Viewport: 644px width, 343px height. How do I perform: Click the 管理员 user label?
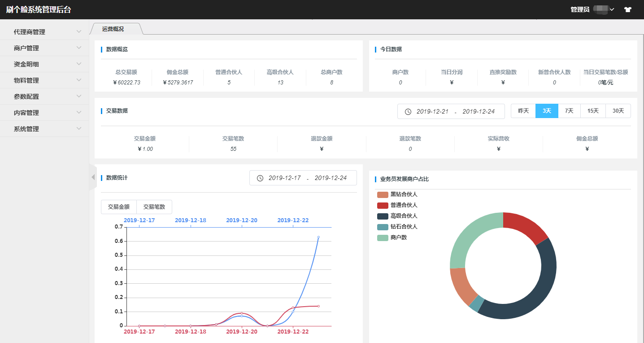[x=580, y=9]
